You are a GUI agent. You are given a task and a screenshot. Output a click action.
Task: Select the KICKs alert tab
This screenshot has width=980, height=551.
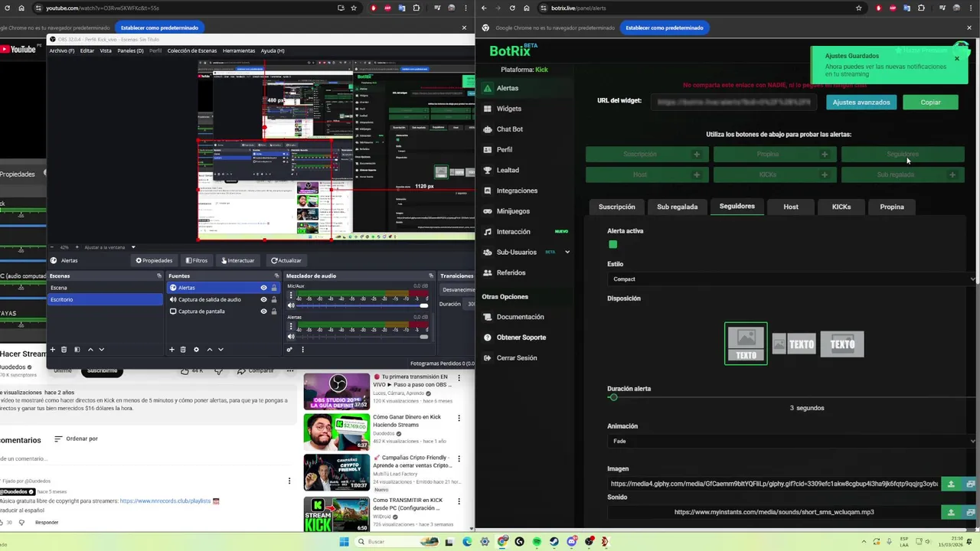click(x=841, y=207)
